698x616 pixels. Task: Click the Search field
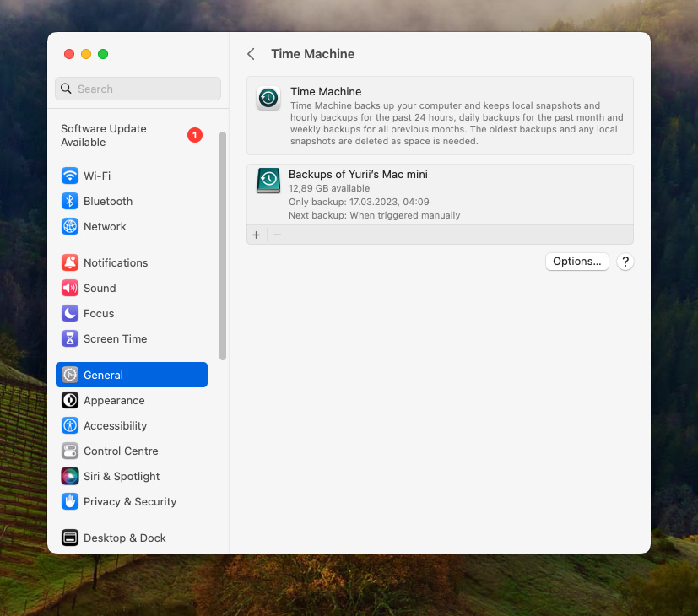click(137, 89)
